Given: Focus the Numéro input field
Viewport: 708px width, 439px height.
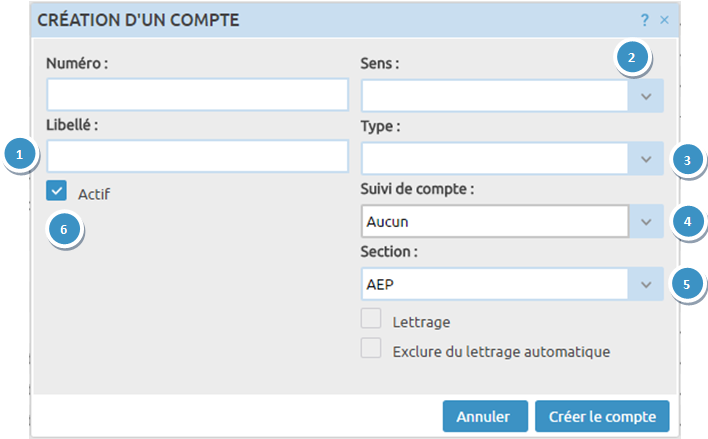Looking at the screenshot, I should click(196, 95).
